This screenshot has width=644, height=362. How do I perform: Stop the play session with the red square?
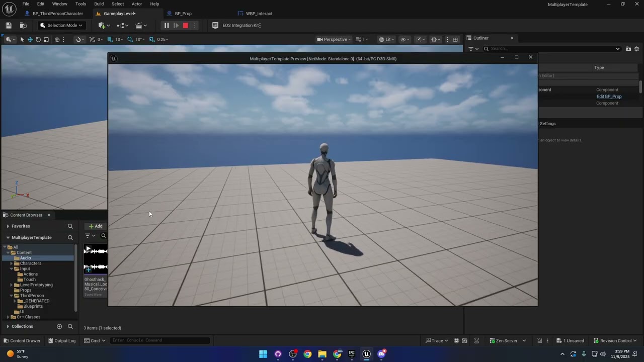pyautogui.click(x=185, y=25)
